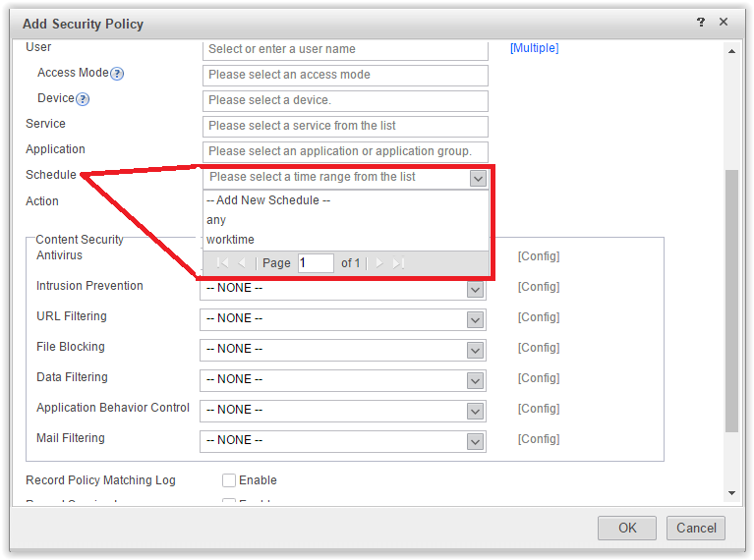Open the [Multiple] user link
This screenshot has width=754, height=560.
pos(534,48)
